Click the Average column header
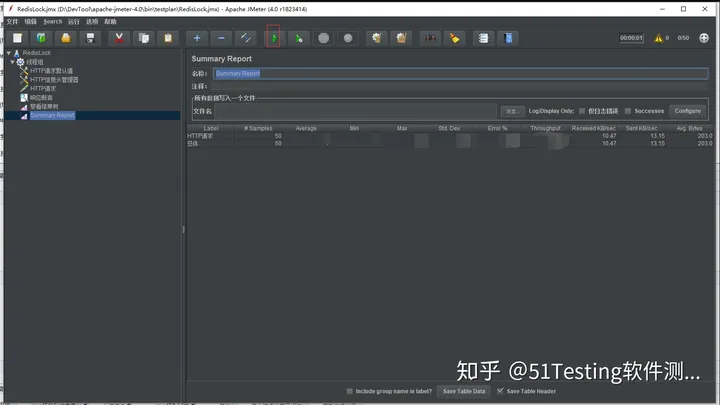 coord(306,129)
